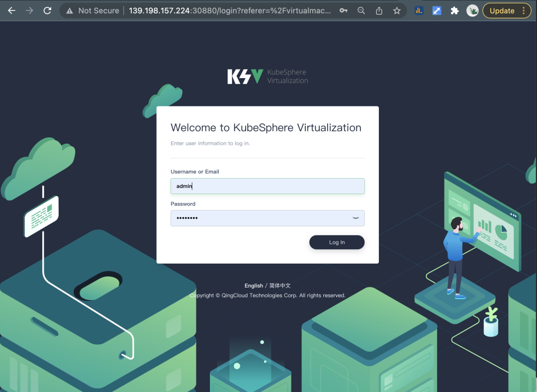Viewport: 537px width, 392px height.
Task: Open the zoom magnifier icon in address bar
Action: (x=361, y=10)
